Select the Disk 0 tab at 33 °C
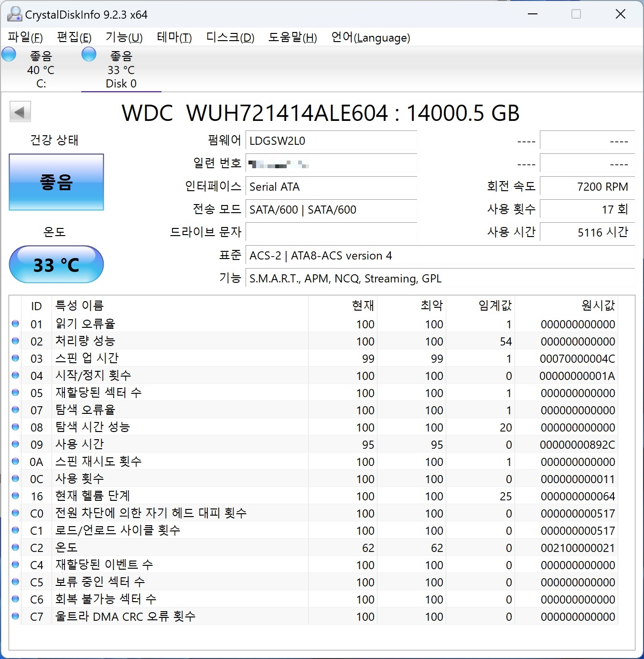Screen dimensions: 644x659 click(x=121, y=69)
